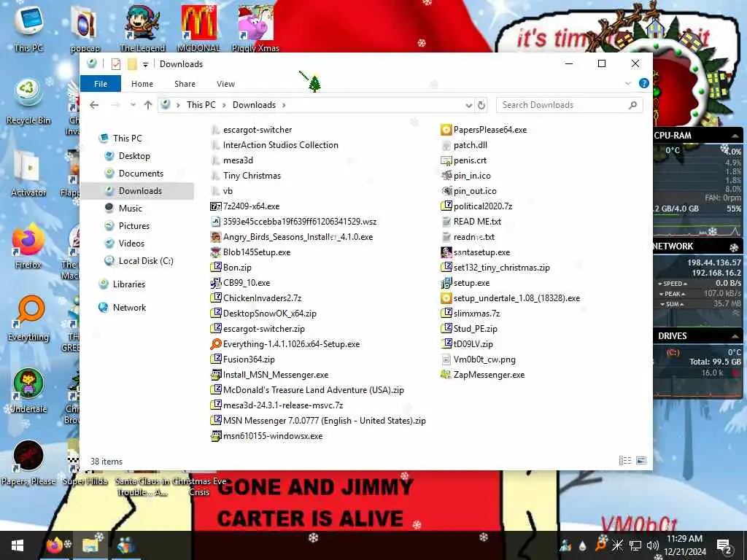
Task: Refresh the Downloads folder
Action: coord(481,105)
